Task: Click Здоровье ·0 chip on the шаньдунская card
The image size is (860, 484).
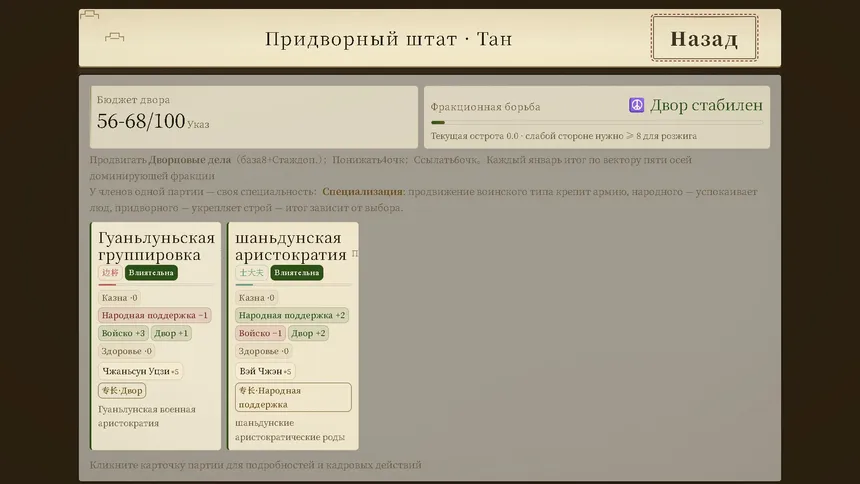Action: (263, 351)
